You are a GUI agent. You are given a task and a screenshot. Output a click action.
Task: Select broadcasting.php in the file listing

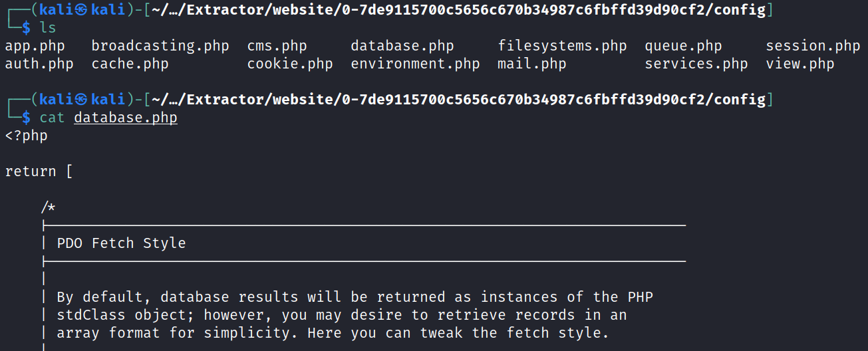coord(160,47)
